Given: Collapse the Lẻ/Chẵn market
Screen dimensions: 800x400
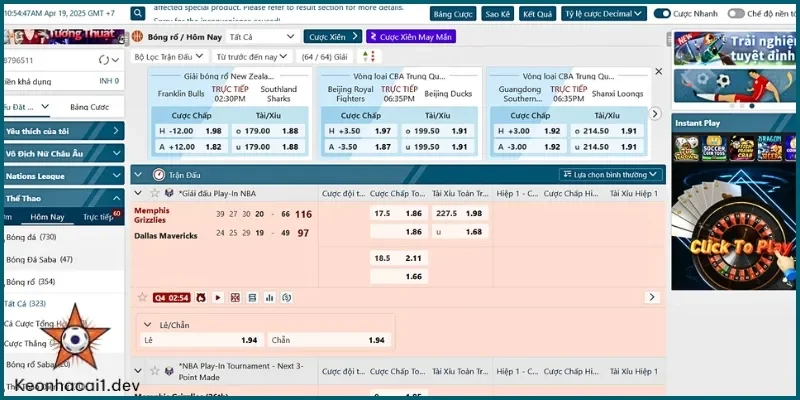Looking at the screenshot, I should [147, 324].
